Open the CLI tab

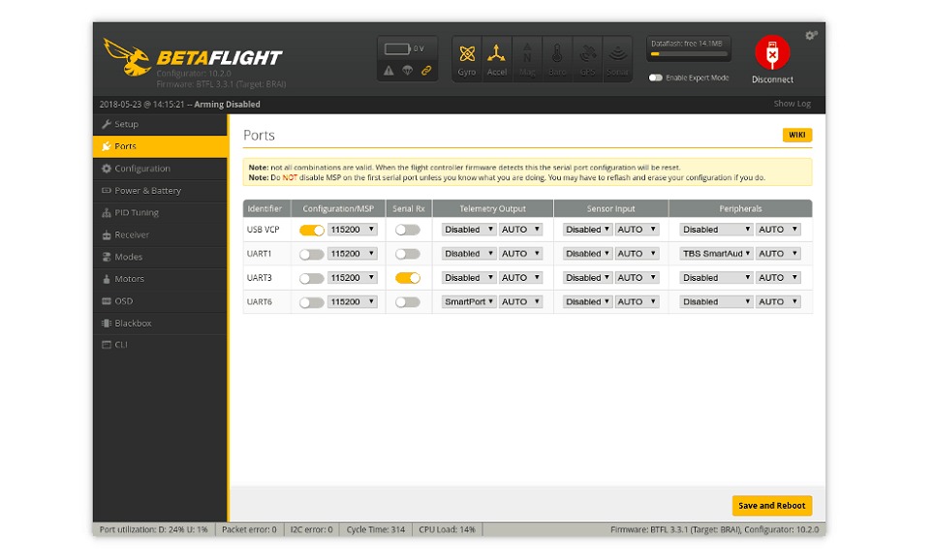[160, 345]
